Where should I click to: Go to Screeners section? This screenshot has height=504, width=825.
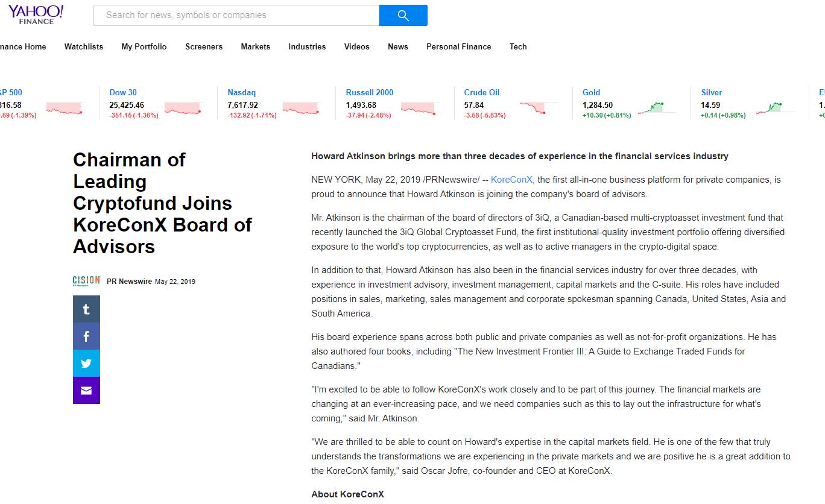(x=204, y=46)
